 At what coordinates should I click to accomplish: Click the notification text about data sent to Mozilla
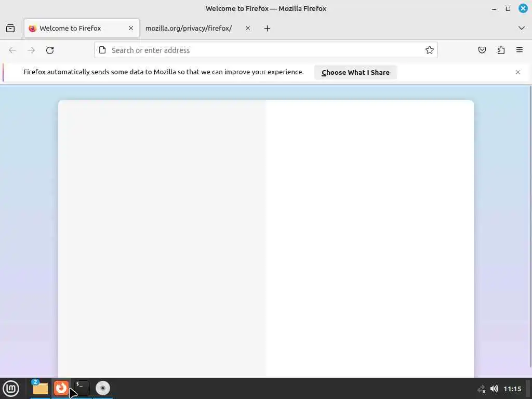(164, 72)
